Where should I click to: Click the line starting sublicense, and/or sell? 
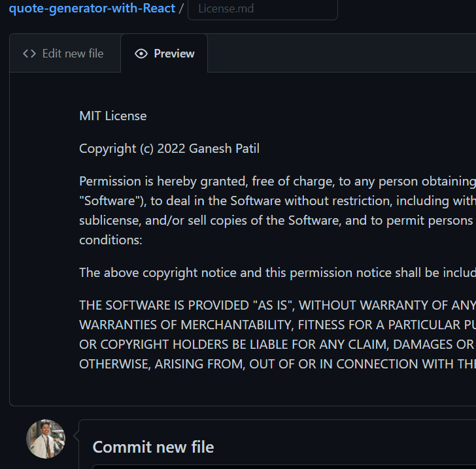[277, 220]
